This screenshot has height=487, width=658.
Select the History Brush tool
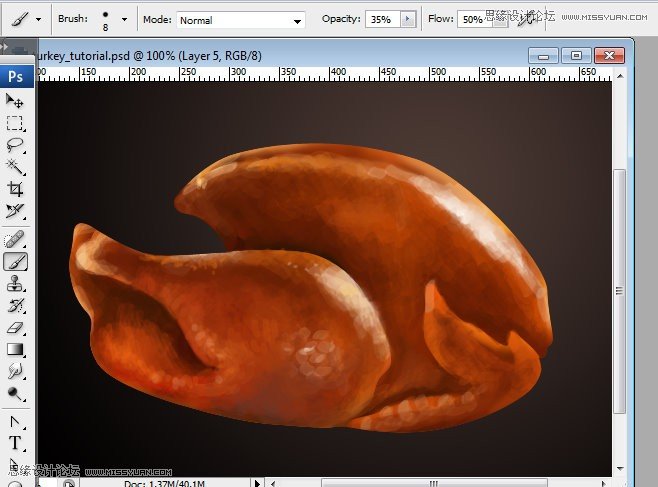coord(15,305)
